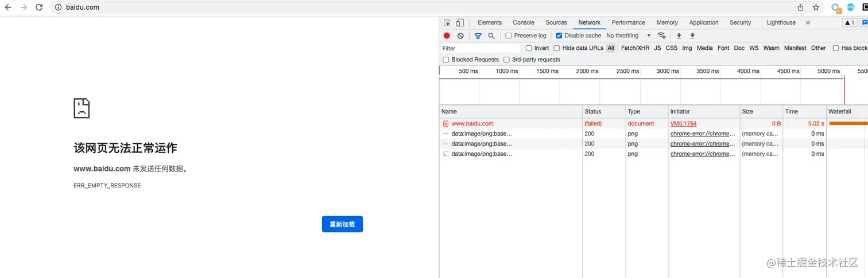This screenshot has width=868, height=278.
Task: Import HAR file with upload arrow icon
Action: pyautogui.click(x=679, y=36)
